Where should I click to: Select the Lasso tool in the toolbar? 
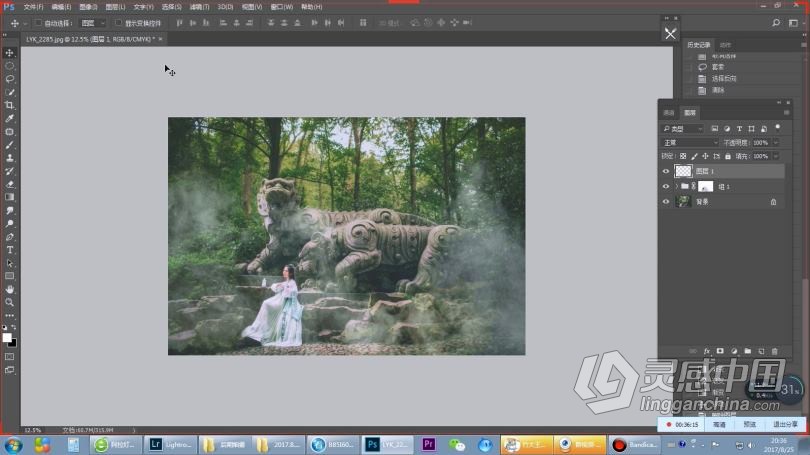click(x=9, y=79)
